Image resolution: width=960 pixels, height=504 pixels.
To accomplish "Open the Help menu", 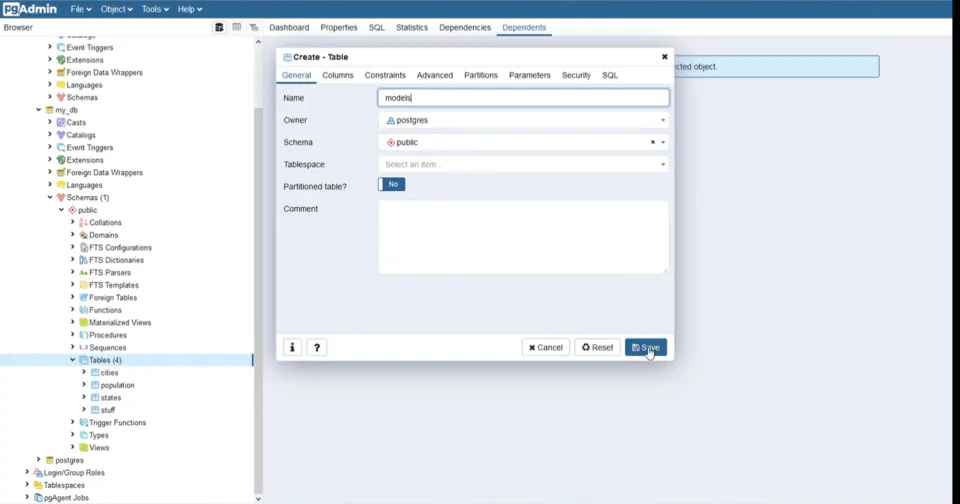I will [190, 9].
